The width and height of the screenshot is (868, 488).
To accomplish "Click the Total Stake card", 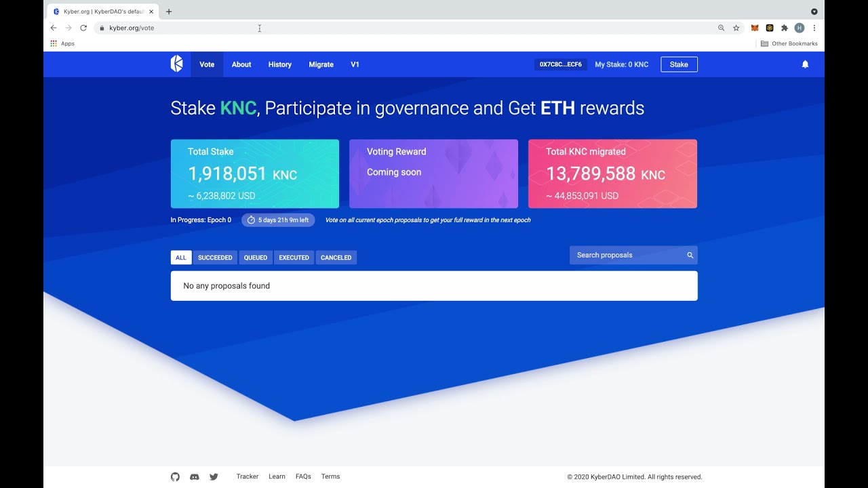I will pyautogui.click(x=255, y=174).
